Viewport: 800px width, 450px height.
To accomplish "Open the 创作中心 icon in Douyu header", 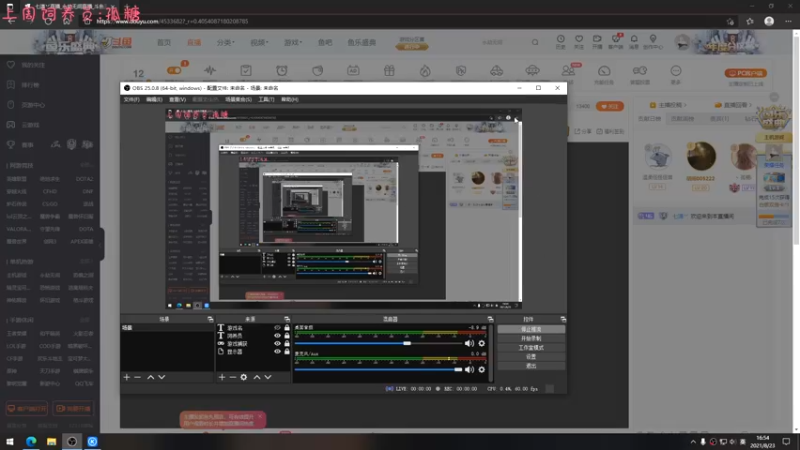I will pyautogui.click(x=653, y=41).
